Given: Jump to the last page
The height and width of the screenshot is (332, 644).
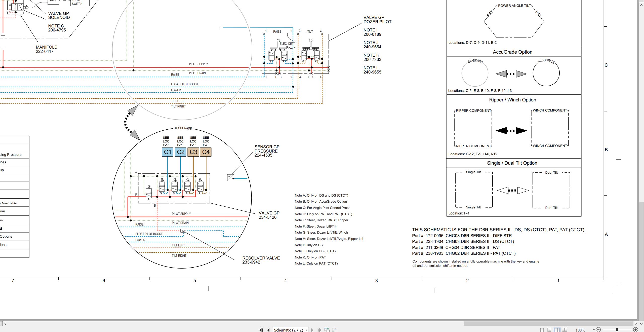Looking at the screenshot, I should click(x=319, y=330).
